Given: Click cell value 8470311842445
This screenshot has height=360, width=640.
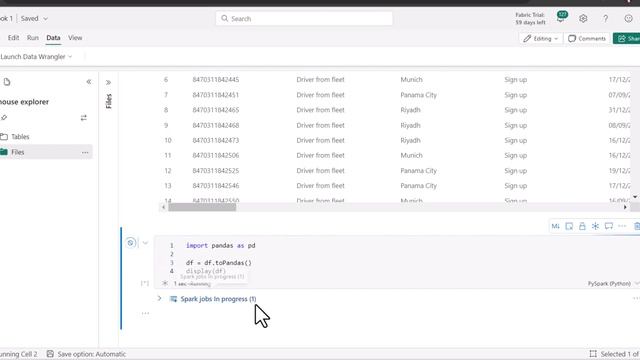Looking at the screenshot, I should (216, 80).
